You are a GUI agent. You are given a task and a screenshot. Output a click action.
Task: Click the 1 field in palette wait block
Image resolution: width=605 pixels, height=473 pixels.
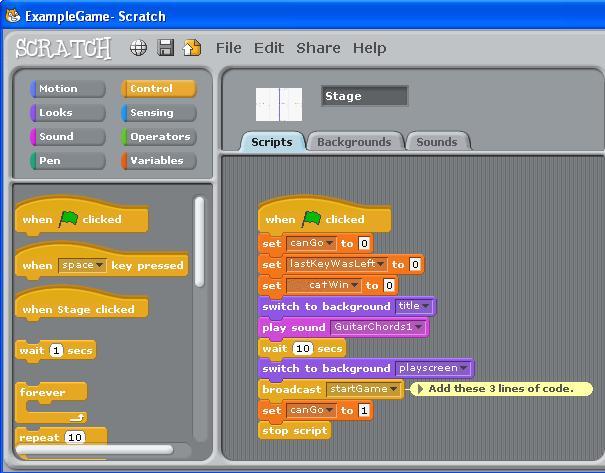pos(56,350)
